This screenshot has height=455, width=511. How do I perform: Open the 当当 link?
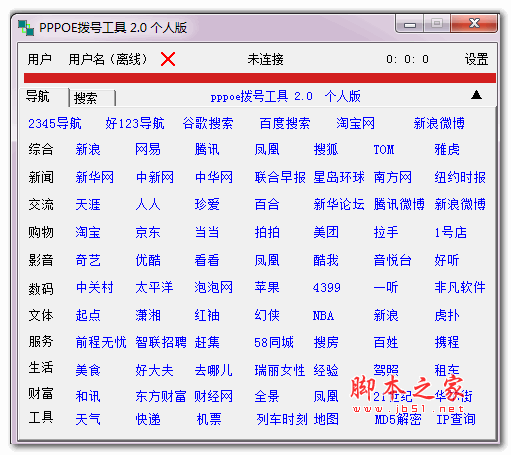pyautogui.click(x=207, y=232)
